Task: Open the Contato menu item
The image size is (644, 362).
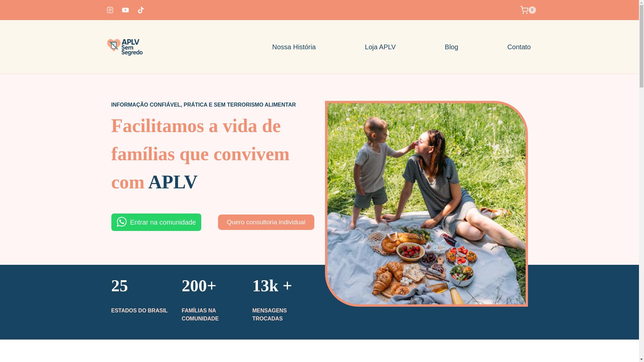Action: point(519,47)
